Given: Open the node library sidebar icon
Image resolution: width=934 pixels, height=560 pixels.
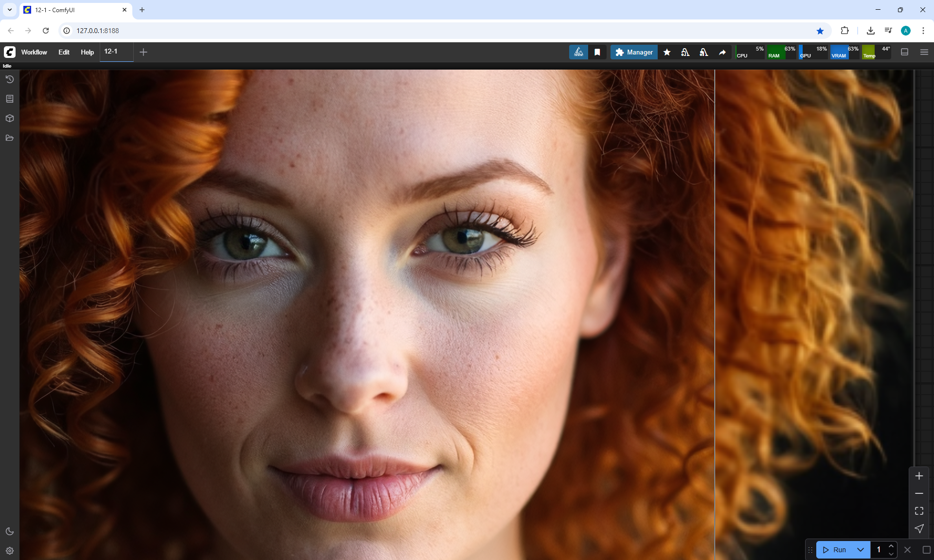Looking at the screenshot, I should click(x=9, y=99).
